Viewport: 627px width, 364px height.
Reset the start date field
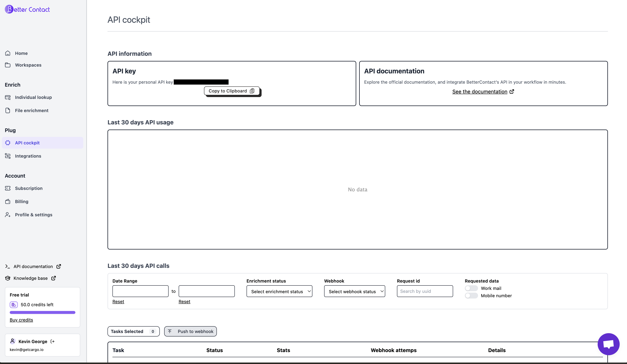click(118, 301)
